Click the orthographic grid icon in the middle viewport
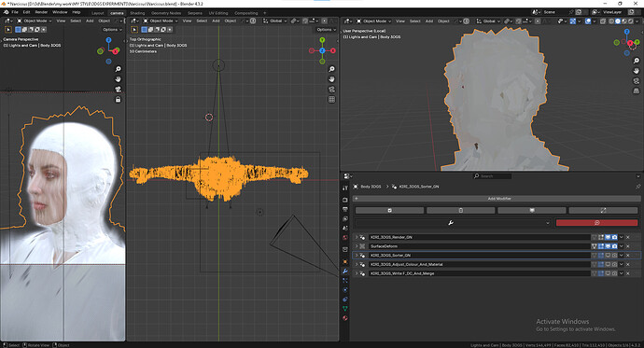Viewport: 644px width, 348px height. point(332,100)
